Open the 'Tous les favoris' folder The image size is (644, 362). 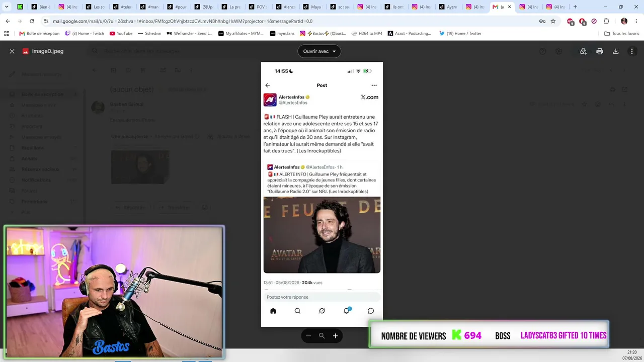click(x=622, y=34)
